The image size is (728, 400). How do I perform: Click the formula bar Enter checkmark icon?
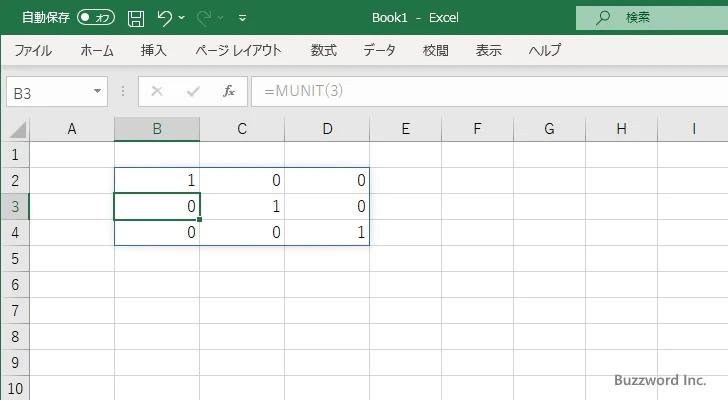pyautogui.click(x=193, y=91)
